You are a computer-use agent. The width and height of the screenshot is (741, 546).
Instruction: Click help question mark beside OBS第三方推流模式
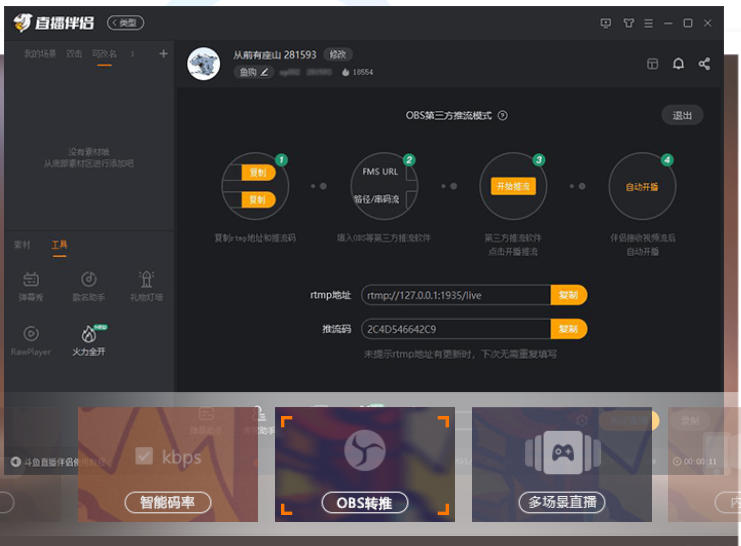[x=503, y=115]
